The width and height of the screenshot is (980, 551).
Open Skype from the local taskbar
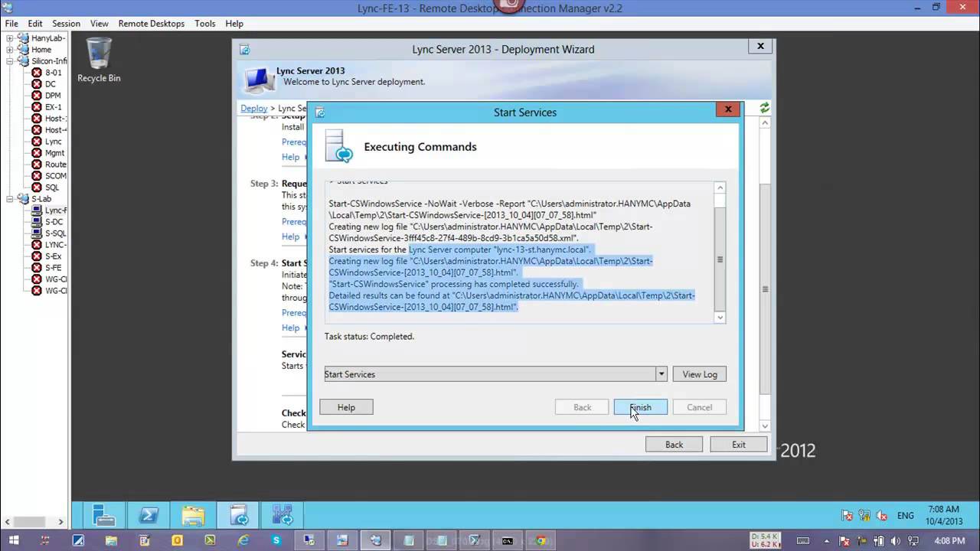(276, 540)
